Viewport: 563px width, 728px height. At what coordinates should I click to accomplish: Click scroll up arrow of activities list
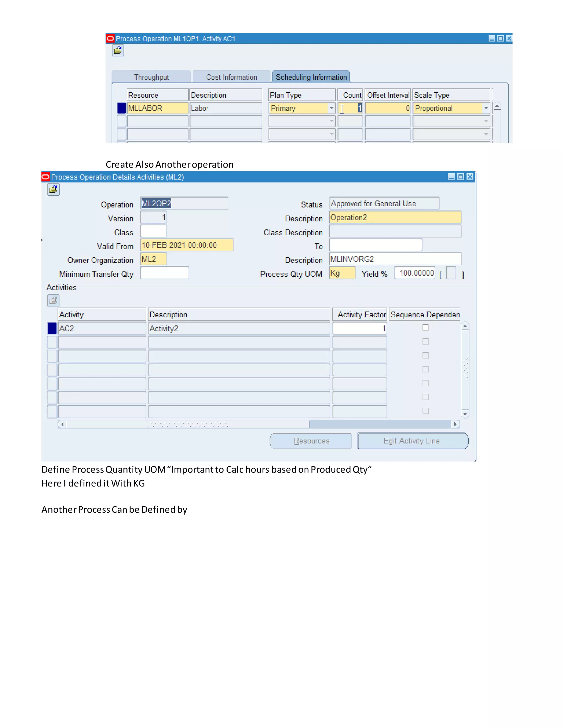(x=465, y=327)
